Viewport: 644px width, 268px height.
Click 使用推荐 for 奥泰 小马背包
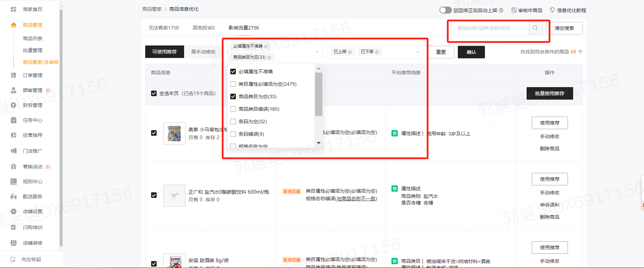click(x=550, y=123)
